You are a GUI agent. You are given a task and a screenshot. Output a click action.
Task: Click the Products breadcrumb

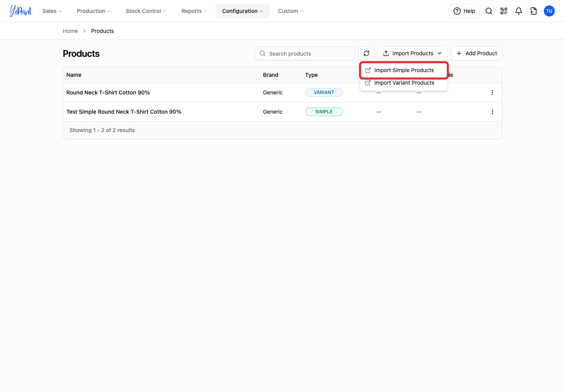[x=102, y=31]
